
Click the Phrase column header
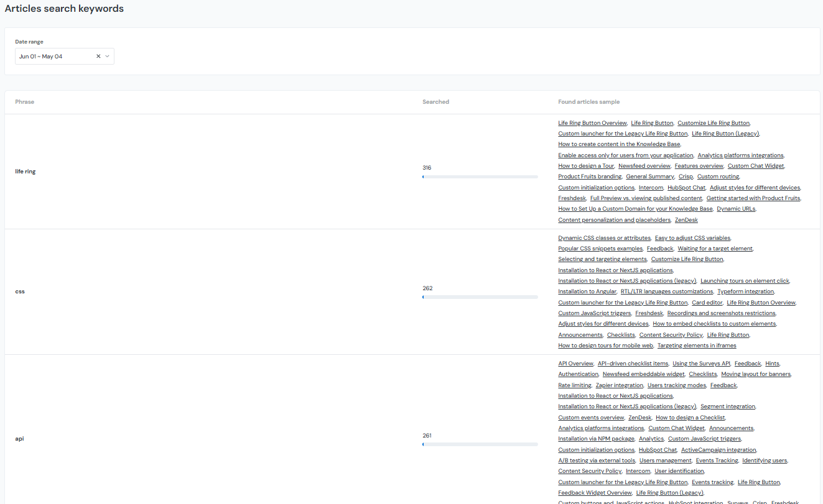pos(24,101)
